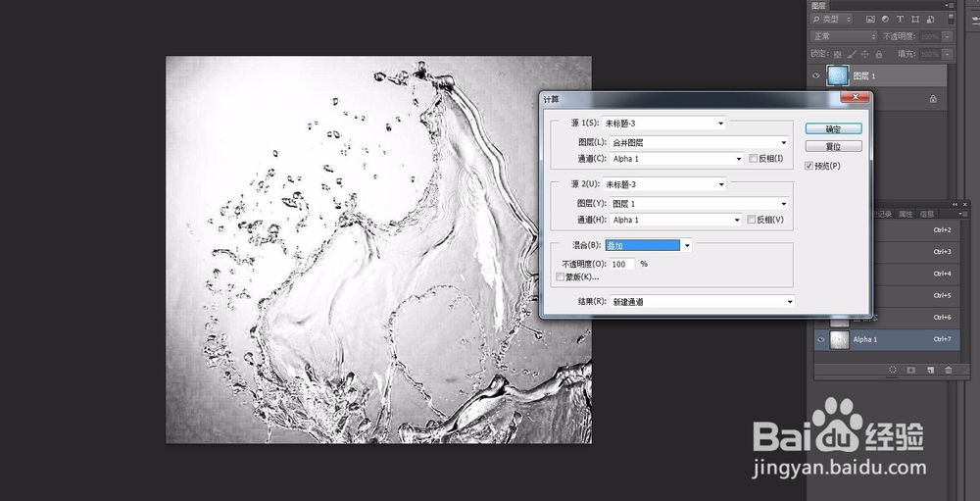
Task: Click the layer fill 100% value field
Action: tap(931, 55)
